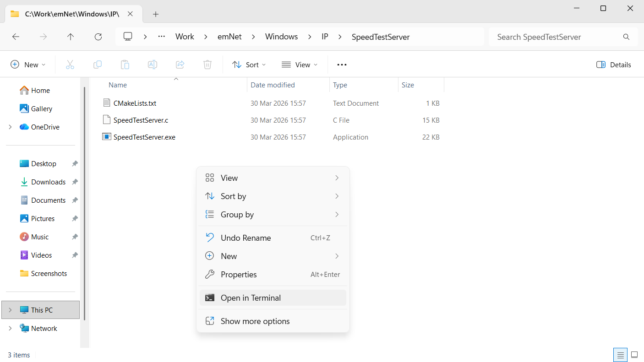Image resolution: width=644 pixels, height=362 pixels.
Task: Navigate back with the back arrow
Action: (x=16, y=37)
